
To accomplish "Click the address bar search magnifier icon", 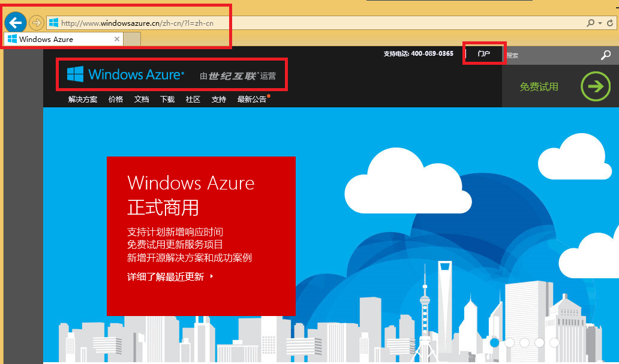I will 591,23.
